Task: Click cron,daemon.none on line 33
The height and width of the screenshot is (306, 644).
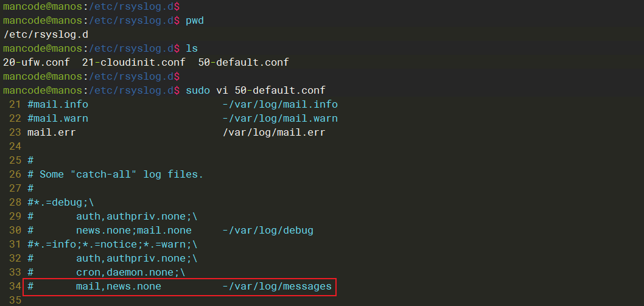Action: click(127, 272)
